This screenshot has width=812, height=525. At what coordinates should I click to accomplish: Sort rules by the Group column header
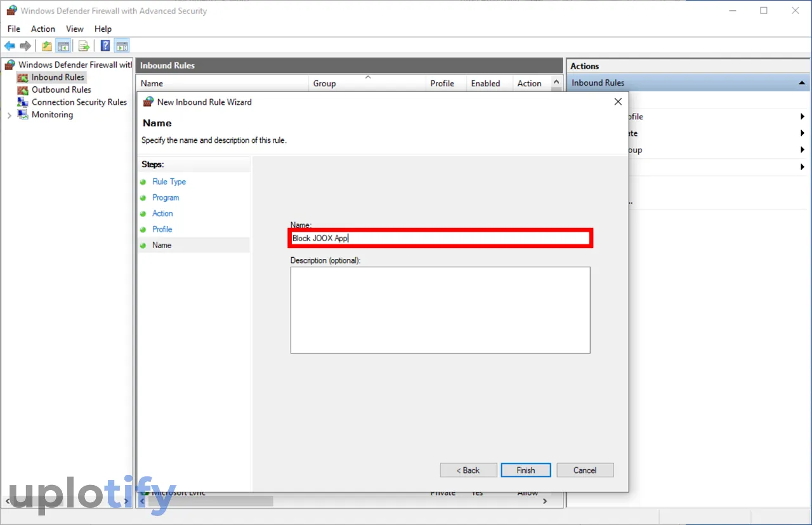tap(367, 83)
